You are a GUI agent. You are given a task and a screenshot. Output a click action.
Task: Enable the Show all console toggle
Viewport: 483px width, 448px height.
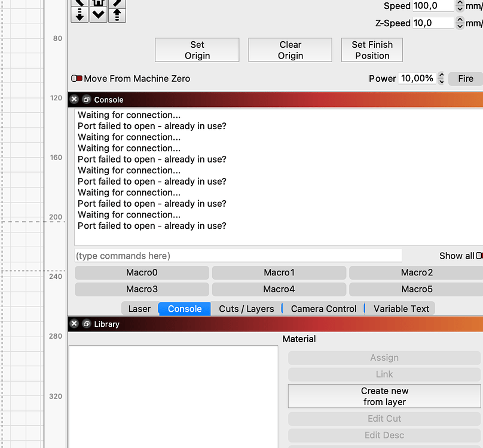[x=479, y=255]
